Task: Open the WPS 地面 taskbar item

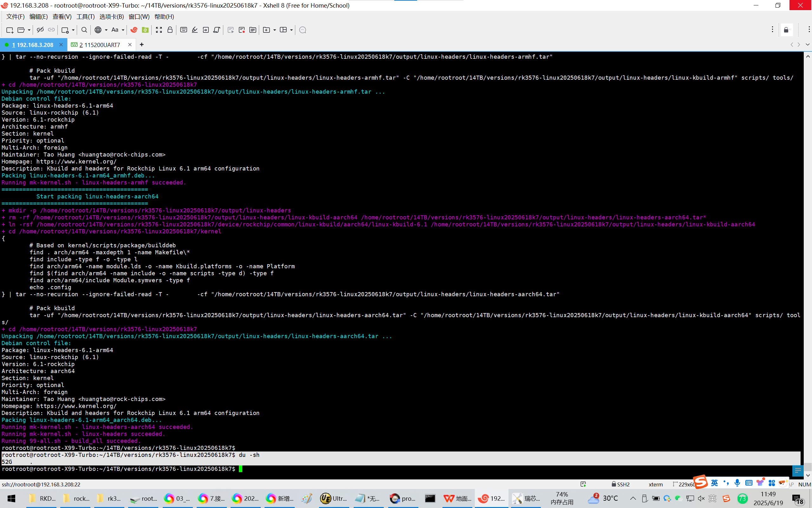Action: click(458, 498)
